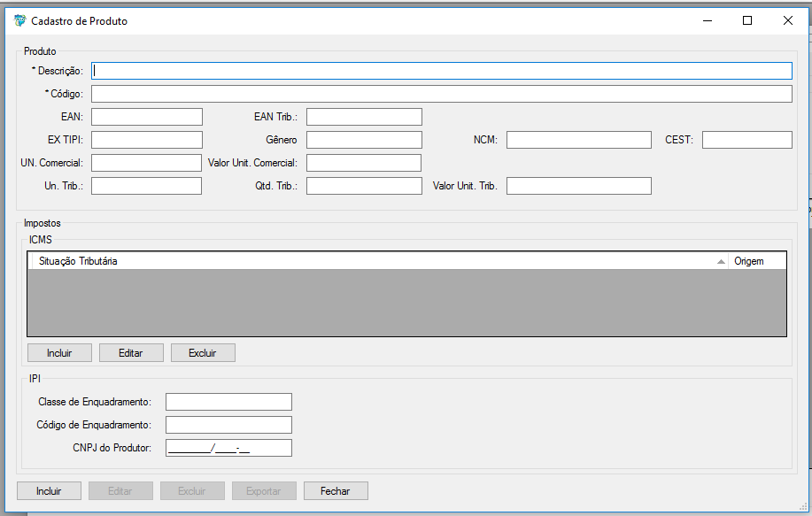Close the Cadastro de Produto window

coord(788,20)
